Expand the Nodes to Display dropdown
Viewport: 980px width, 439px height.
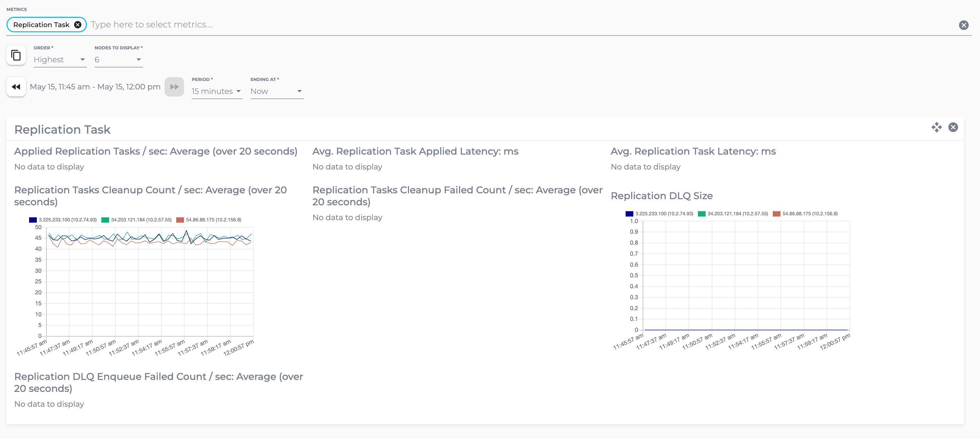(118, 60)
